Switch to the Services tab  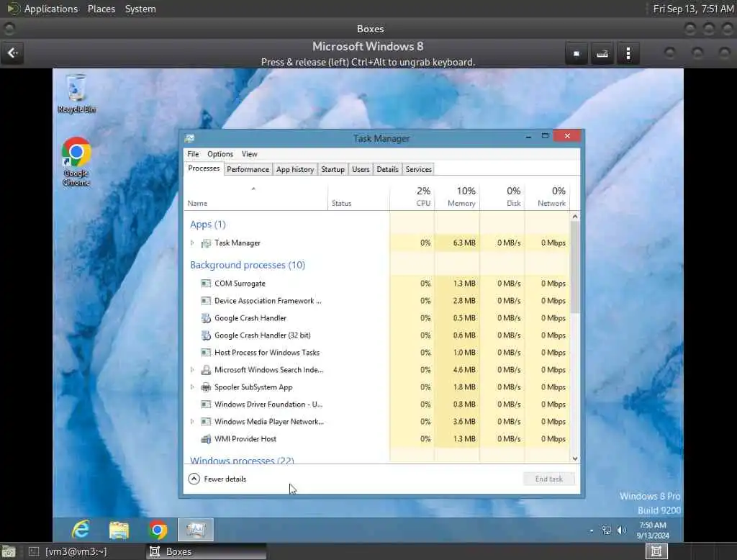point(418,169)
